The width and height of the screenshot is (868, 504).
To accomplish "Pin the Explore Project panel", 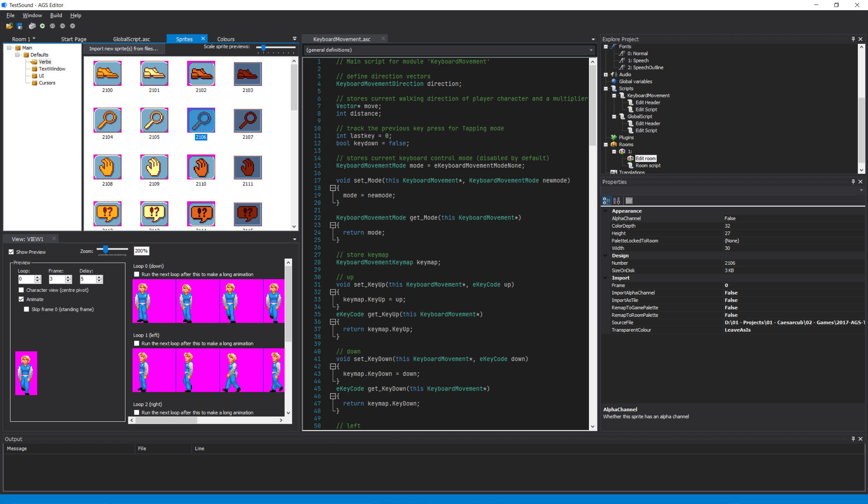I will (853, 39).
